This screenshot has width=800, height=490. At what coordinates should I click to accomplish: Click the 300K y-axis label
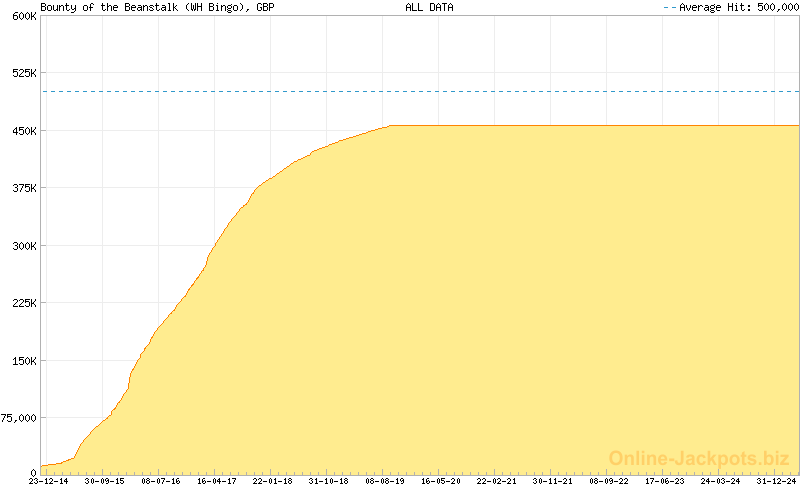(x=23, y=246)
